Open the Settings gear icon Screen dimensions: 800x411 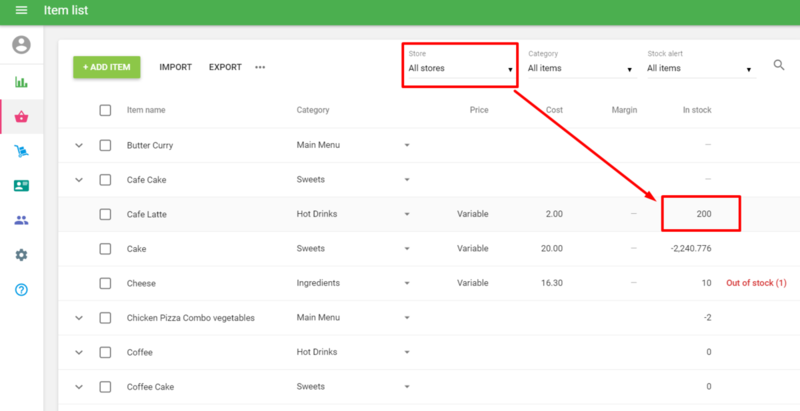21,255
